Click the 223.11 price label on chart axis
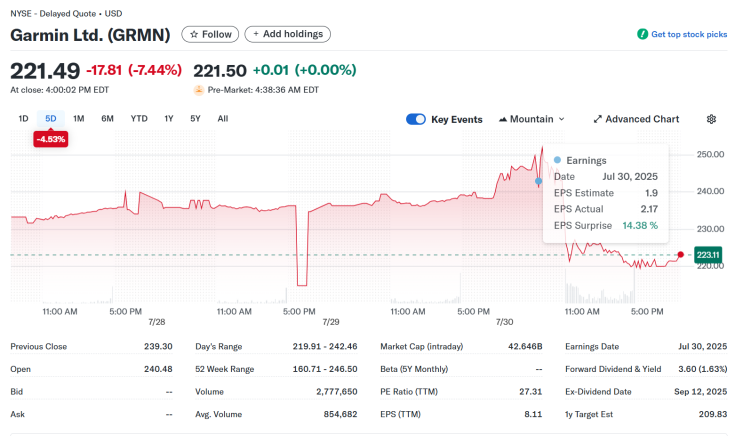Image resolution: width=743 pixels, height=436 pixels. (x=708, y=255)
